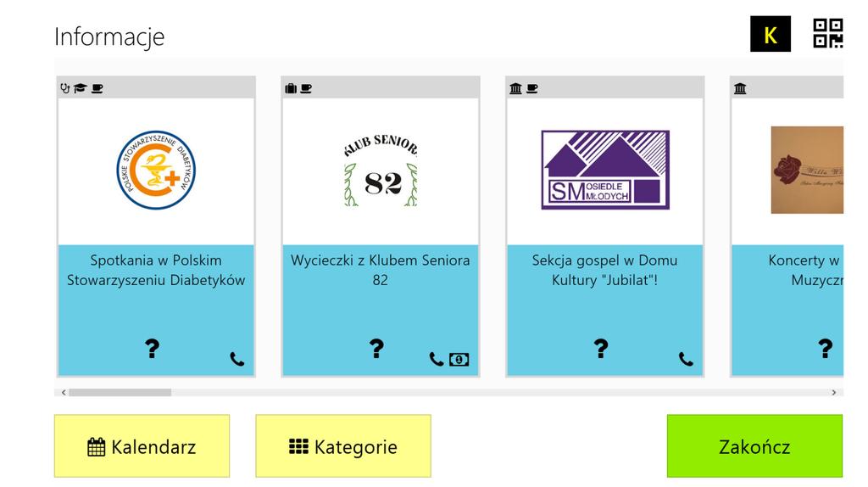
Task: Click the green Zakończ button
Action: pos(754,446)
